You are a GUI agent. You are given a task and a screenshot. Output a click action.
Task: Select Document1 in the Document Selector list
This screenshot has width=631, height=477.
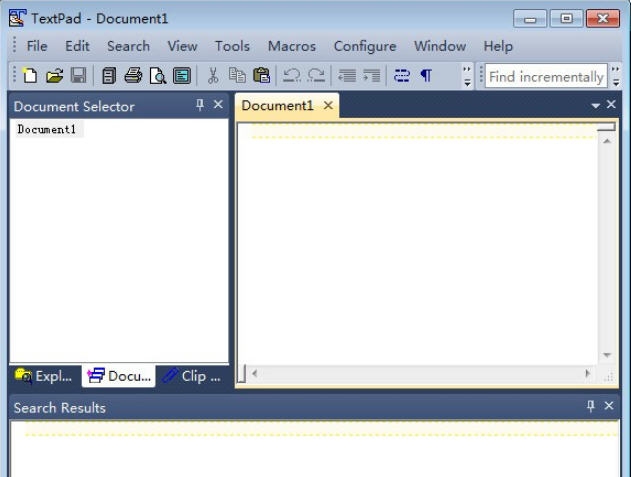pyautogui.click(x=47, y=129)
